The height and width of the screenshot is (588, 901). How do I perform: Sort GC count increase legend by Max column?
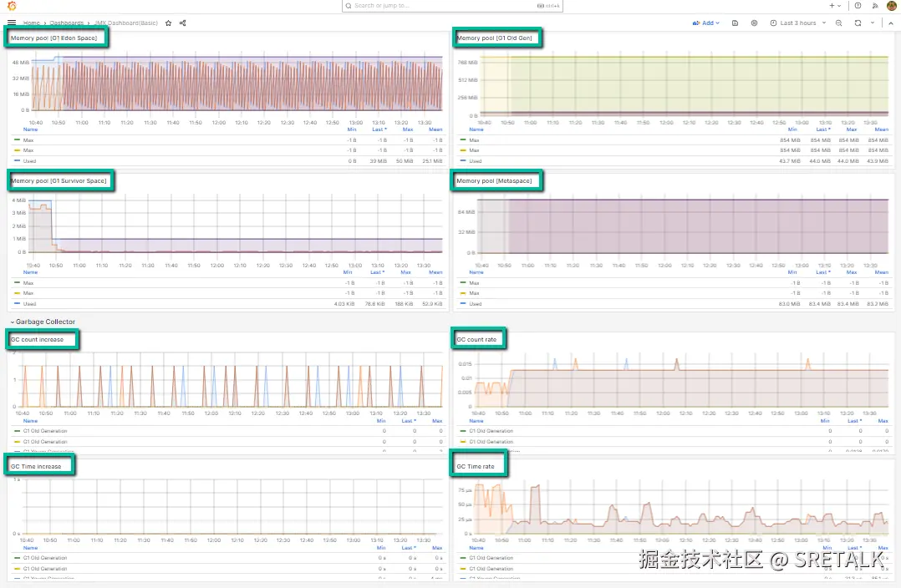437,421
